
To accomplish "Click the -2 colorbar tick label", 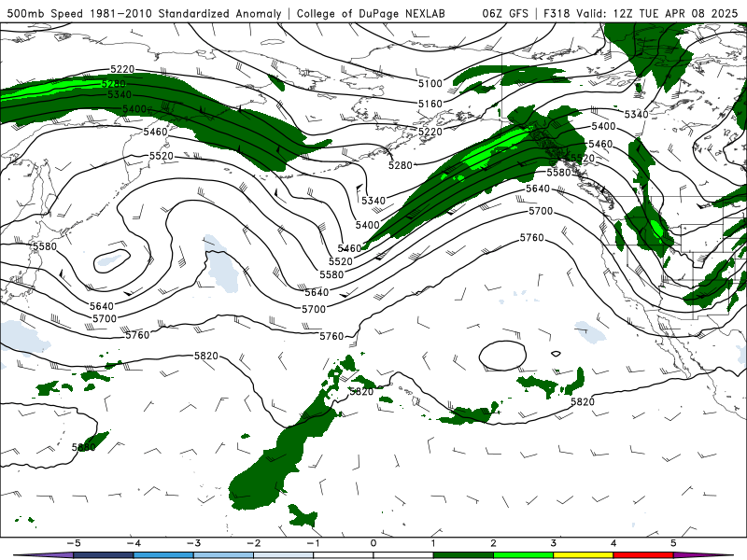I will coord(253,543).
